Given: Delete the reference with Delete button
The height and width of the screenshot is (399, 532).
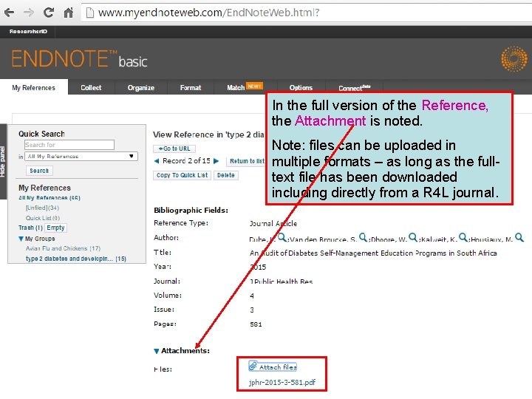Looking at the screenshot, I should point(225,175).
